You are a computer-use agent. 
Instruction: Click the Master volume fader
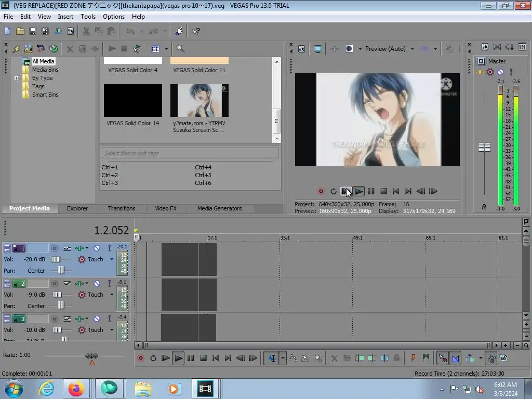tap(484, 147)
